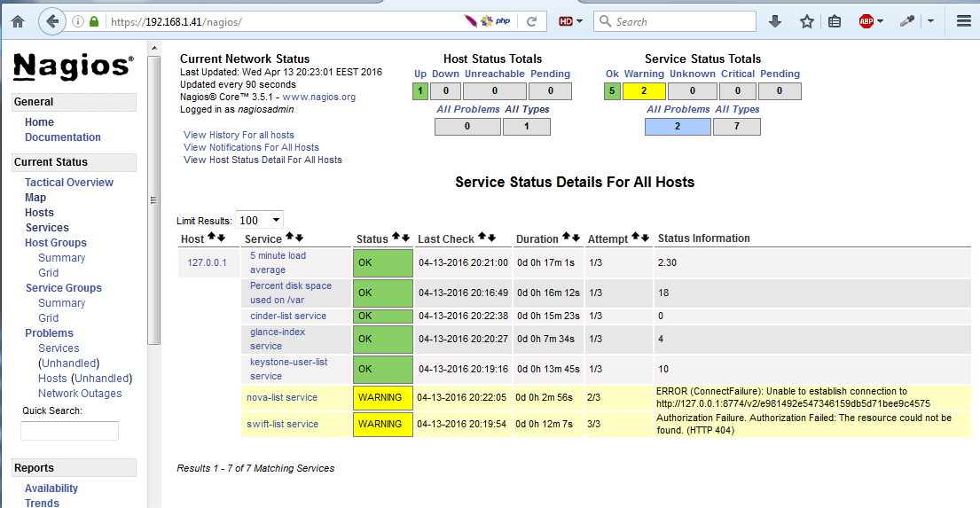Click the Quick Search input field
980x508 pixels.
(x=69, y=431)
